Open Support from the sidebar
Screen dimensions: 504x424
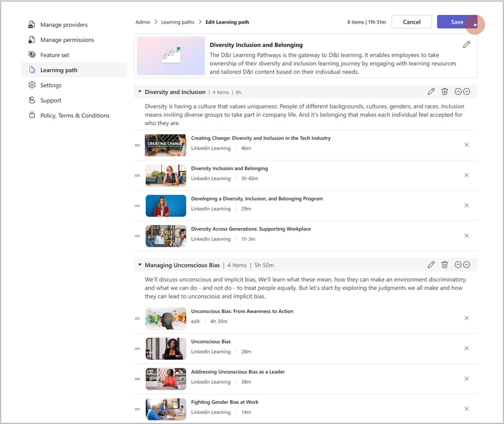[51, 100]
